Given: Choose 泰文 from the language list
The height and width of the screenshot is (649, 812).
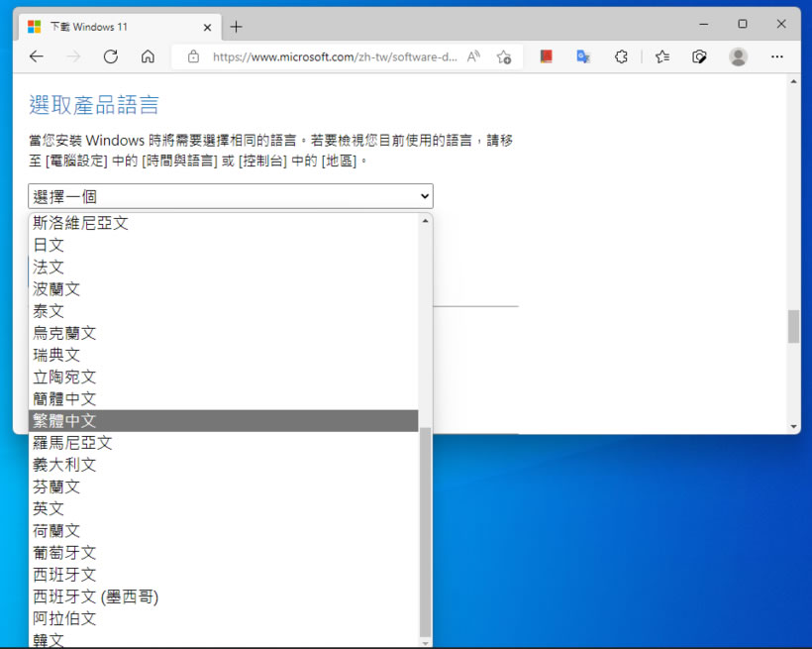Looking at the screenshot, I should (x=223, y=311).
